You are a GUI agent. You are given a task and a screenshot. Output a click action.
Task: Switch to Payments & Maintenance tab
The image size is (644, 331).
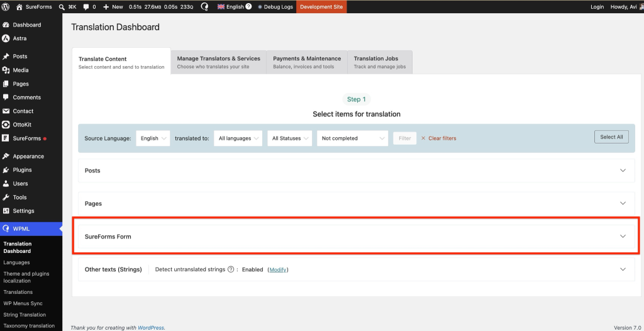[307, 62]
